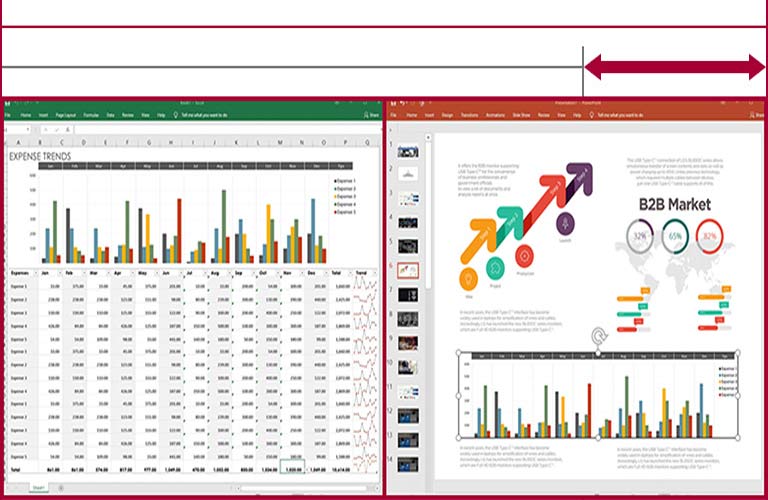
Task: Click the chart rotate handle in PowerPoint
Action: (x=600, y=338)
